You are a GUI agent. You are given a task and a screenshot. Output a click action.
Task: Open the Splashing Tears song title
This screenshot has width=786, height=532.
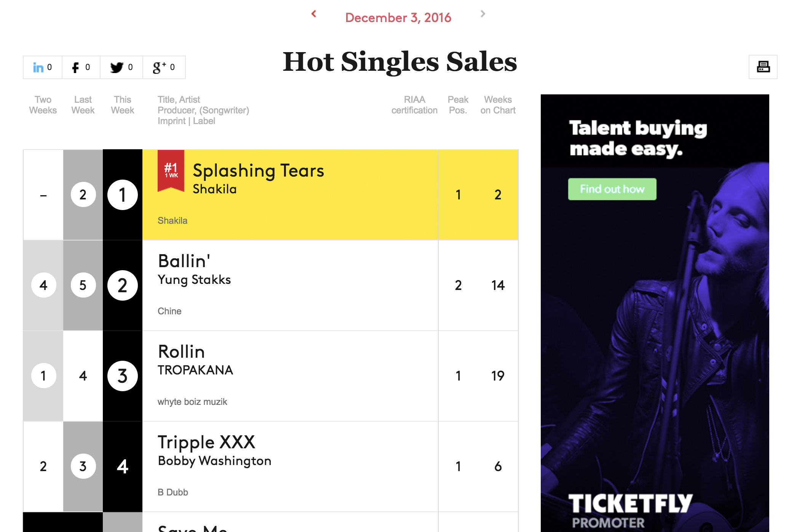[258, 170]
